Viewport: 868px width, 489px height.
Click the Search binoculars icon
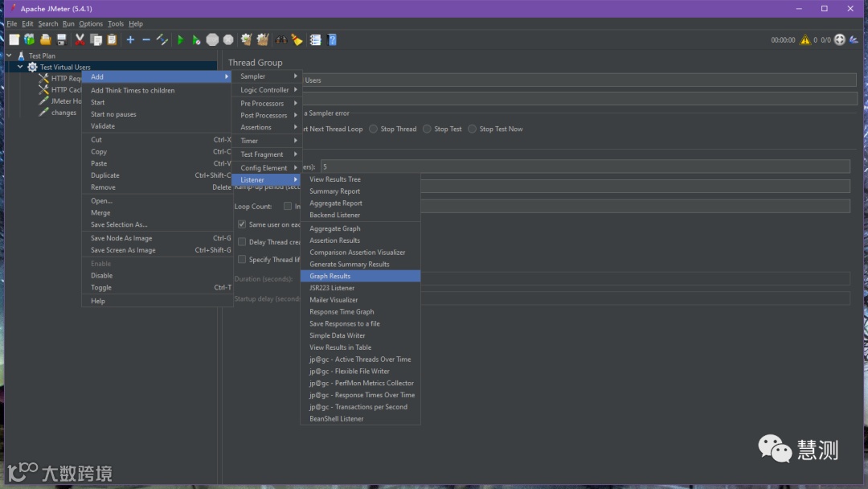click(281, 39)
